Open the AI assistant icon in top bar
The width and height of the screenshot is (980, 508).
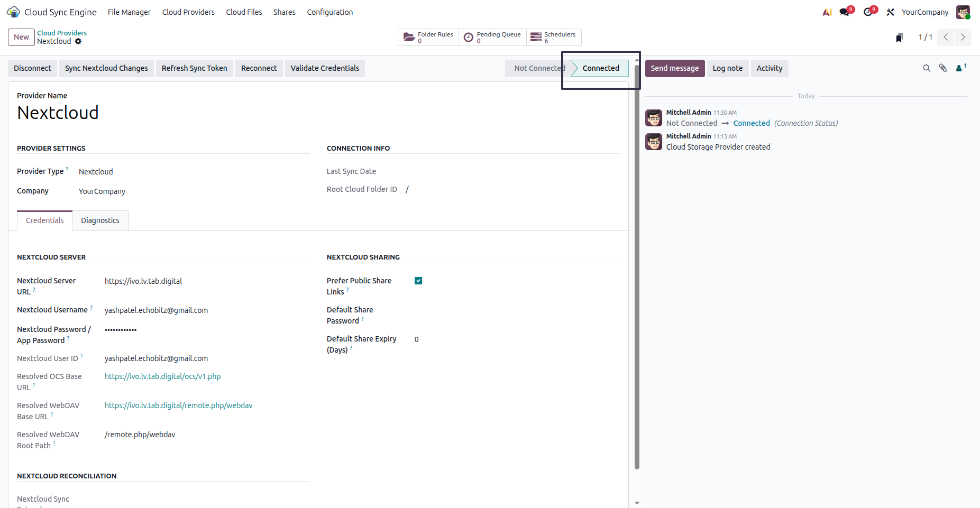pyautogui.click(x=827, y=12)
